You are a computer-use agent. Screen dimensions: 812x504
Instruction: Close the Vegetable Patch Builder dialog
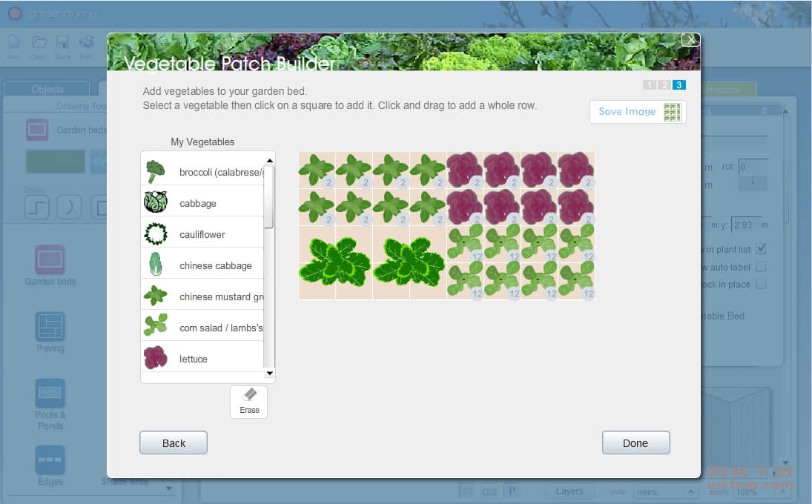(x=691, y=40)
